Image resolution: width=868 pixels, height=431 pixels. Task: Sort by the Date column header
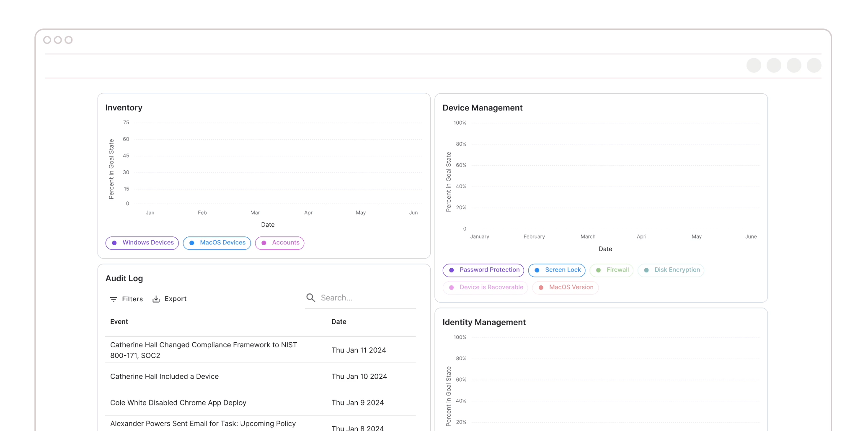(338, 322)
